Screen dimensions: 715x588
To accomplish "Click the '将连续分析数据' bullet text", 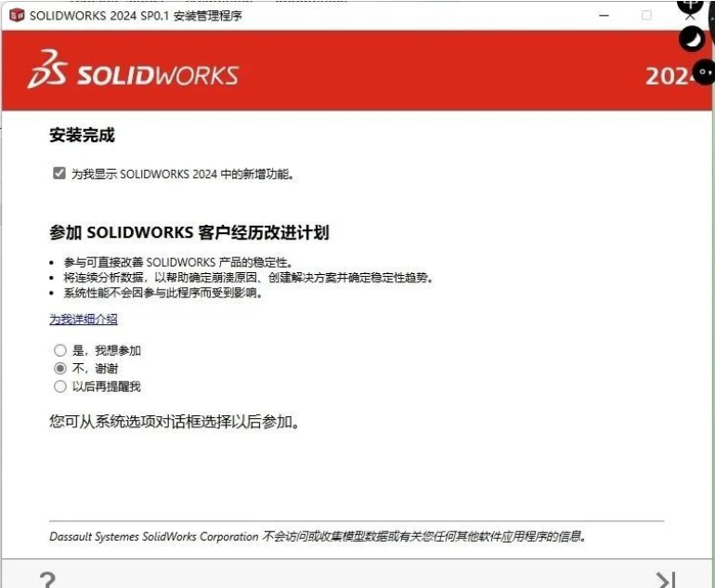I will 248,278.
